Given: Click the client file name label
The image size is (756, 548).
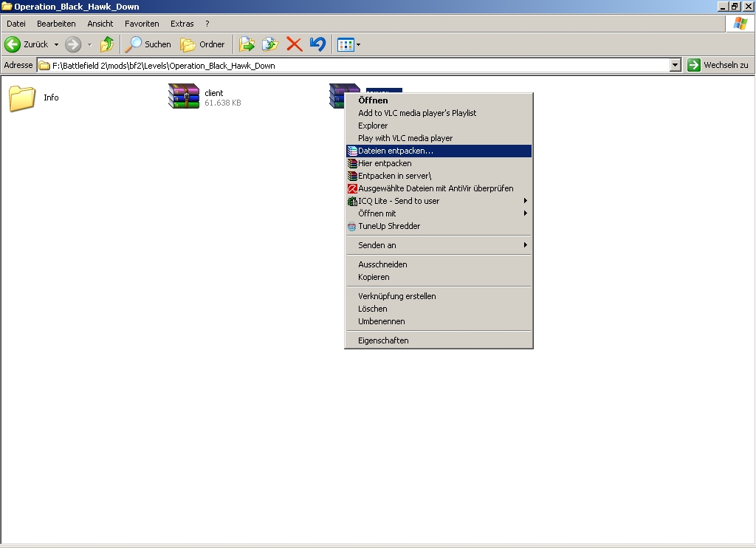Looking at the screenshot, I should pos(213,93).
